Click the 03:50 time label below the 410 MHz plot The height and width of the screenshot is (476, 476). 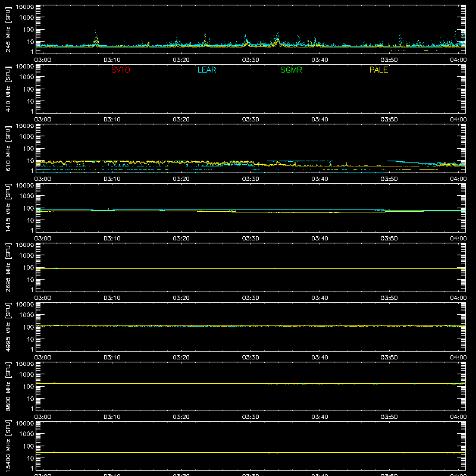[389, 120]
